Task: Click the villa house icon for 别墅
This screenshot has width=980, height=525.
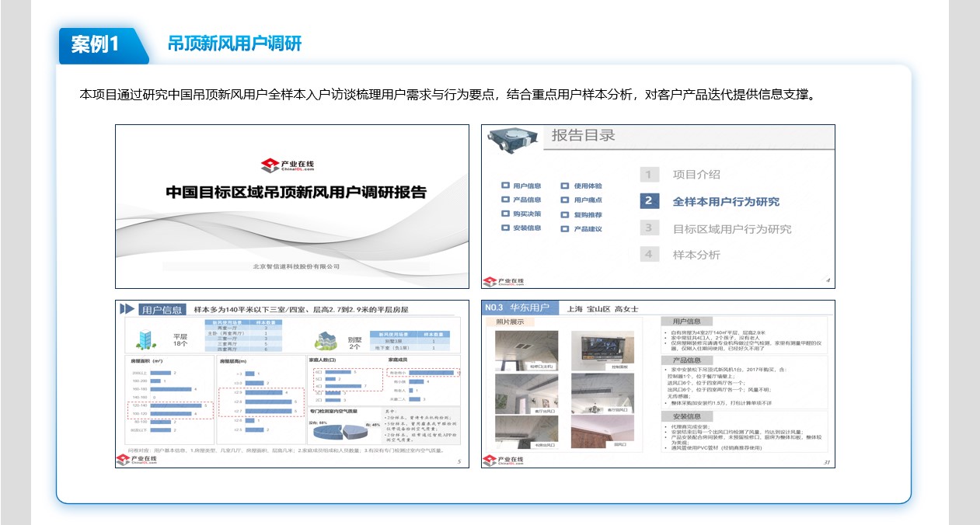Action: point(325,340)
